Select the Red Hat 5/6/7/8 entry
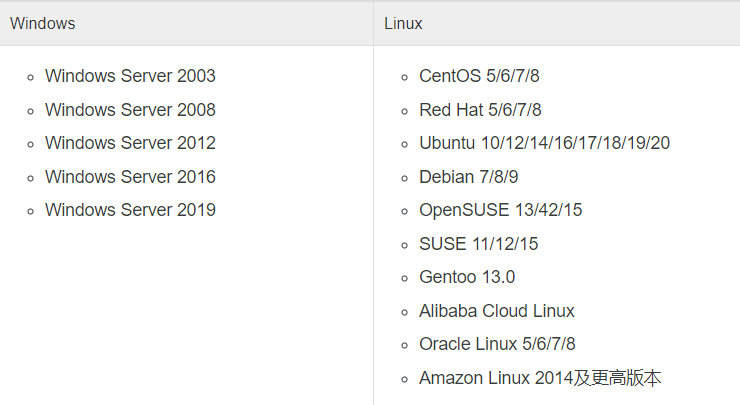Screen dimensions: 740x405 point(480,110)
